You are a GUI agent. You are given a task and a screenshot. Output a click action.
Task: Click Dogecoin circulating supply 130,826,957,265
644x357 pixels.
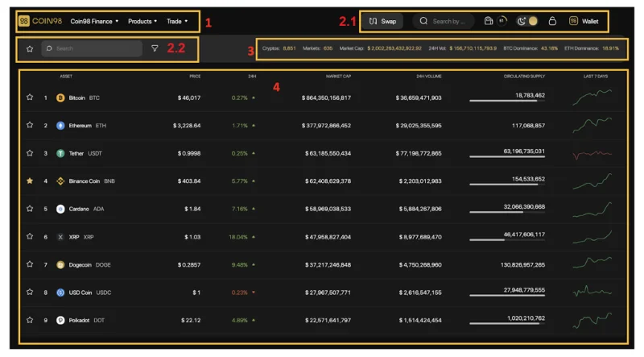click(x=522, y=265)
